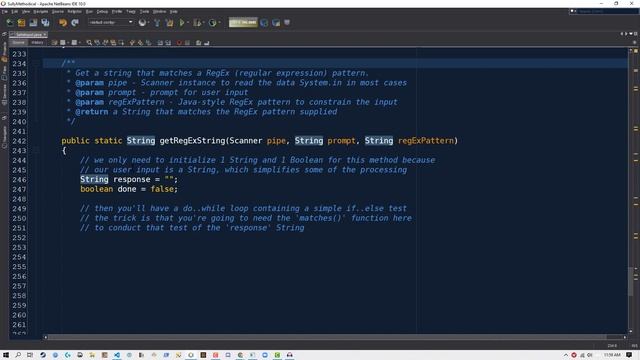Open the Window menu
This screenshot has height=360, width=640.
[x=159, y=11]
